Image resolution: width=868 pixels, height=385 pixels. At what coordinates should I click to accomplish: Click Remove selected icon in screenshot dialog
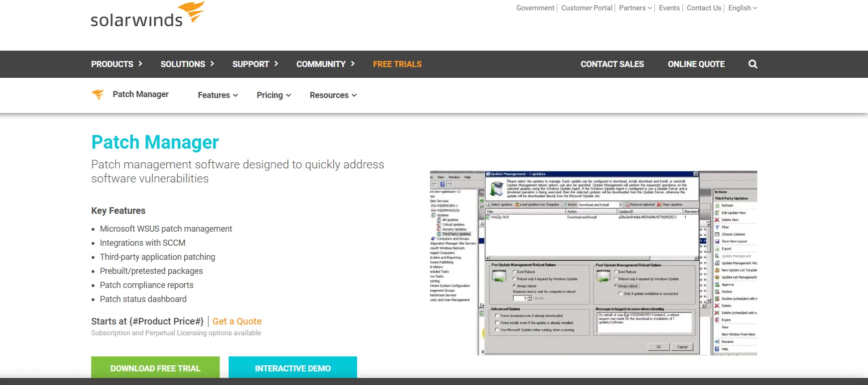click(627, 204)
